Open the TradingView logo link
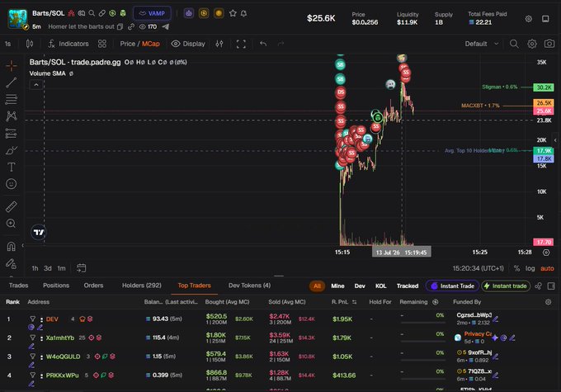 coord(39,233)
